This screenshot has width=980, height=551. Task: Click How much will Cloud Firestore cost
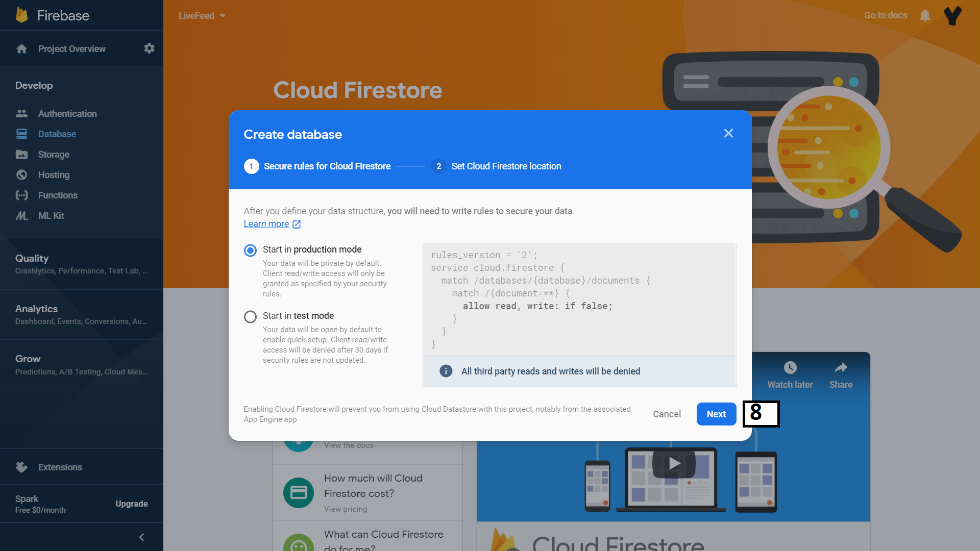(x=373, y=486)
